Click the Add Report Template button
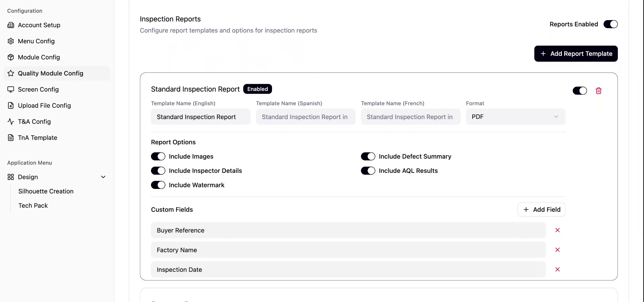This screenshot has width=644, height=302. [x=576, y=54]
